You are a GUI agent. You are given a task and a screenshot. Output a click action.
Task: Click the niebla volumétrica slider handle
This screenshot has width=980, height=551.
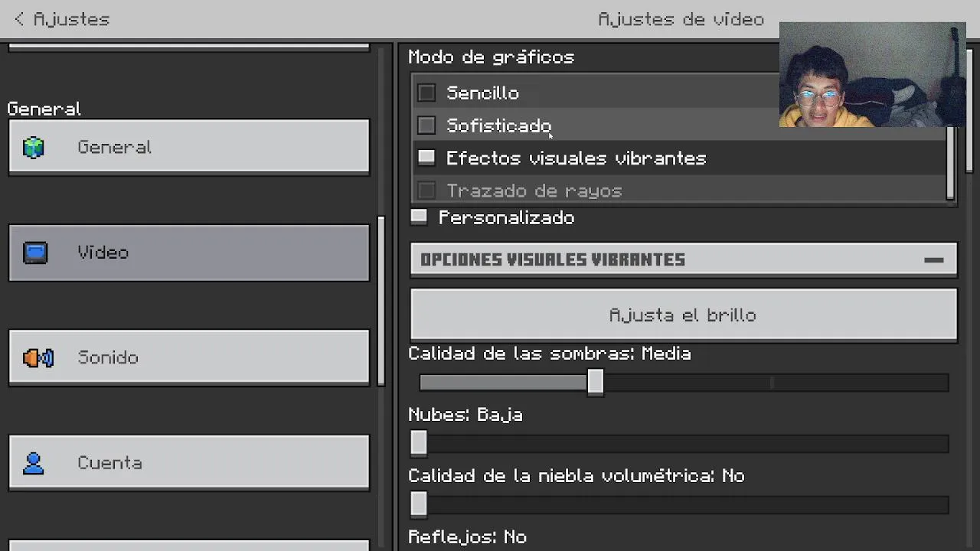(419, 504)
